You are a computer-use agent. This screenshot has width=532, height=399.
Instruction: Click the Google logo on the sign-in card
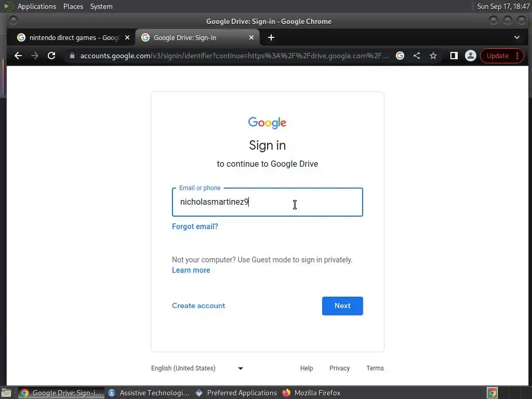(268, 123)
